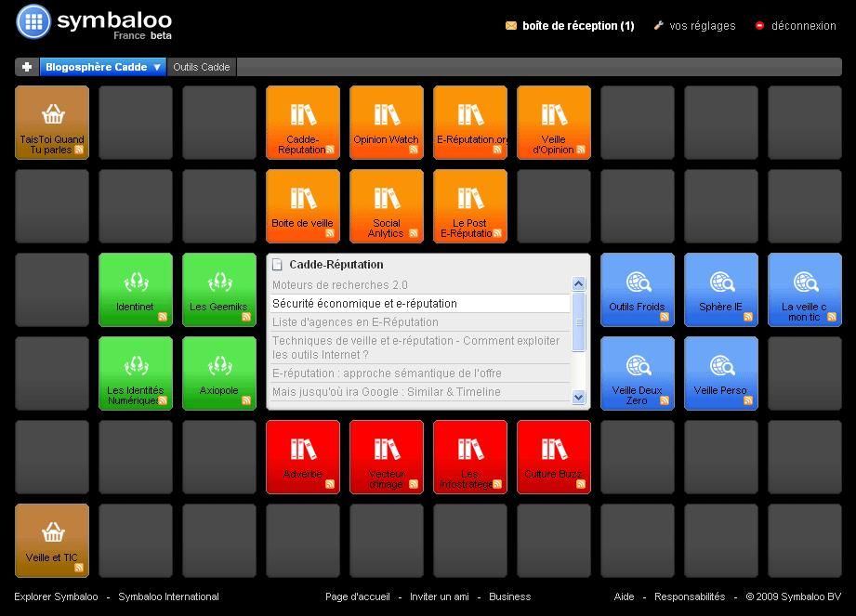This screenshot has height=616, width=856.
Task: Open the Le Post E-Réputation tile
Action: [470, 205]
